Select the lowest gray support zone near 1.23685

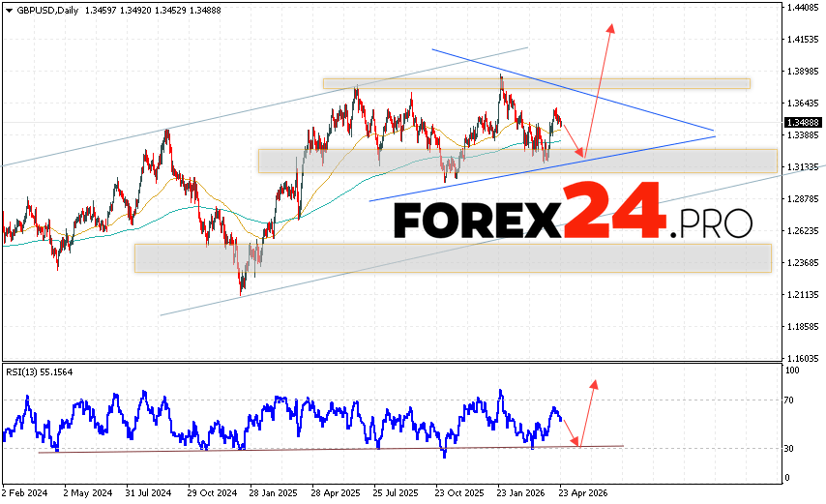pos(453,257)
